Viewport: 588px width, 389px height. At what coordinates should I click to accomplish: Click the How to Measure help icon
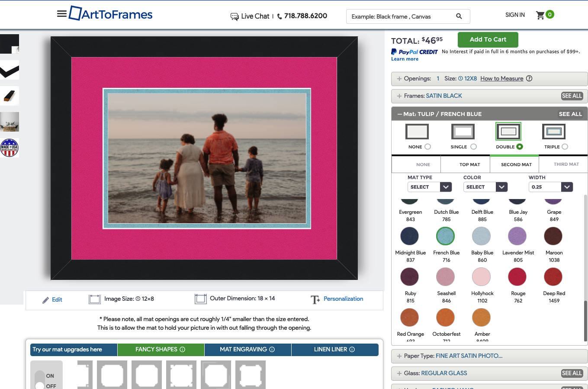(529, 78)
